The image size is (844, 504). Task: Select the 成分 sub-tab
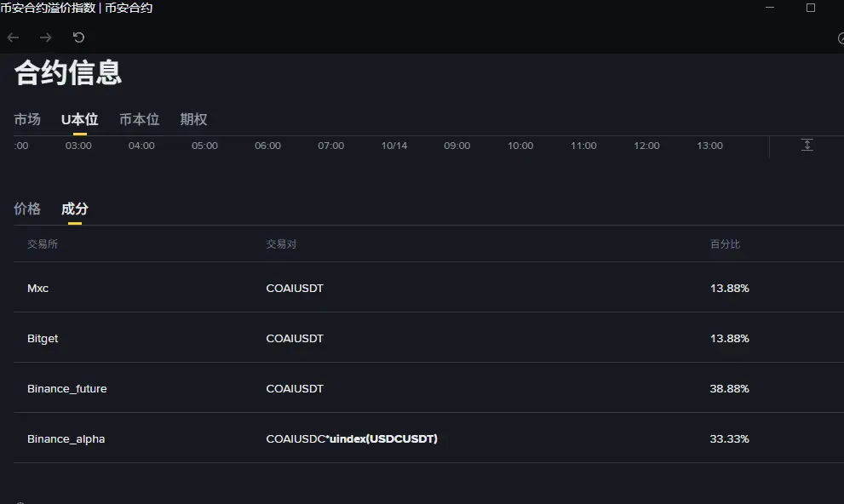[x=74, y=209]
